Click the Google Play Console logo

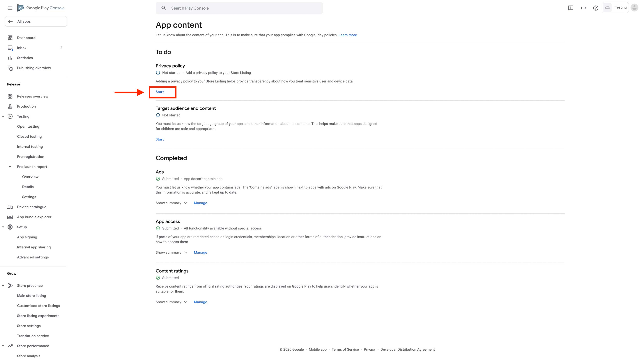click(41, 8)
